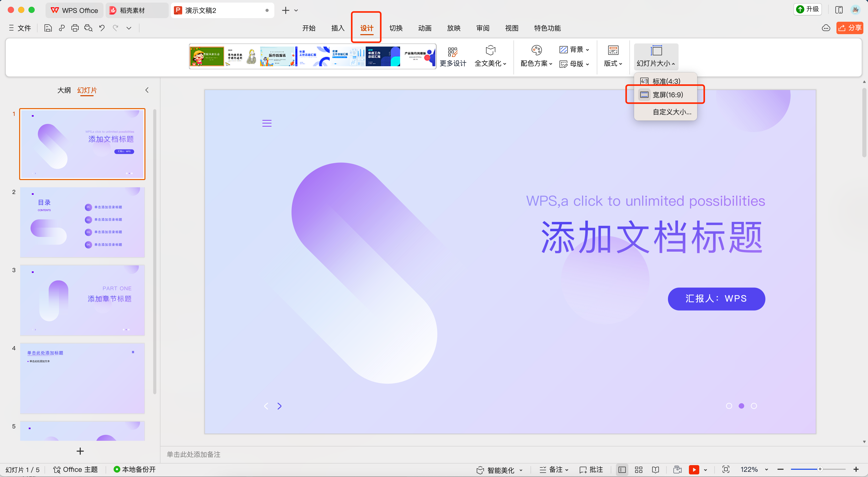This screenshot has width=868, height=477.
Task: Switch to the 动画 animation tab
Action: click(x=425, y=28)
